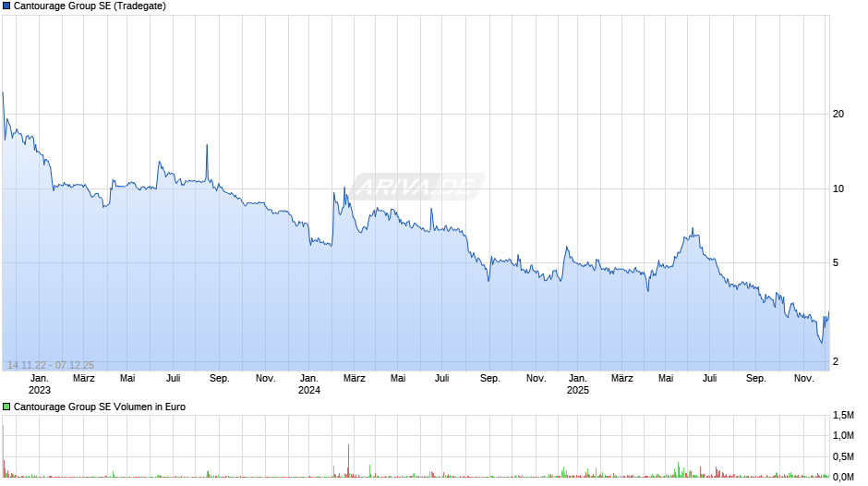
Task: Click the date range '14.11.22 - 07.12.25'
Action: 51,365
